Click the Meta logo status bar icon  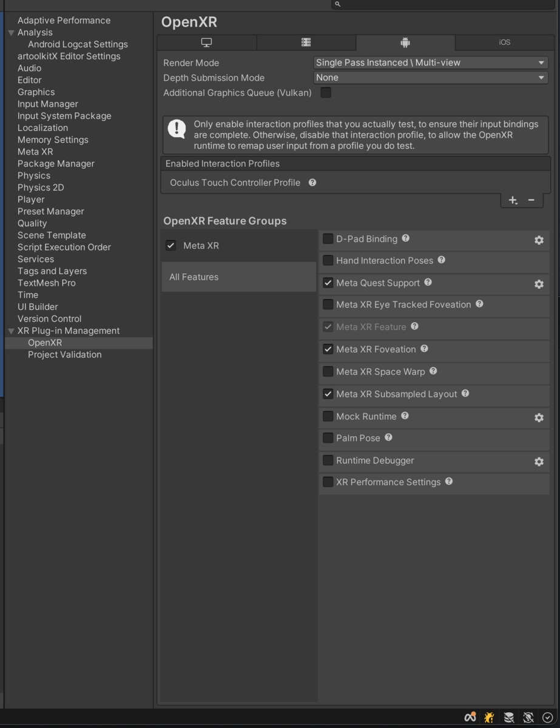(470, 718)
